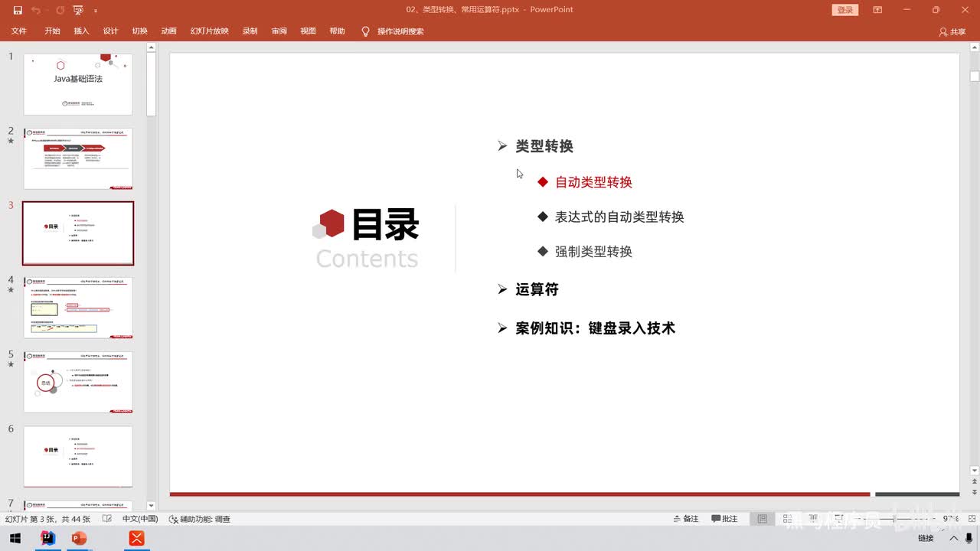980x551 pixels.
Task: Open IntelliJ IDEA from the taskbar
Action: click(x=48, y=538)
